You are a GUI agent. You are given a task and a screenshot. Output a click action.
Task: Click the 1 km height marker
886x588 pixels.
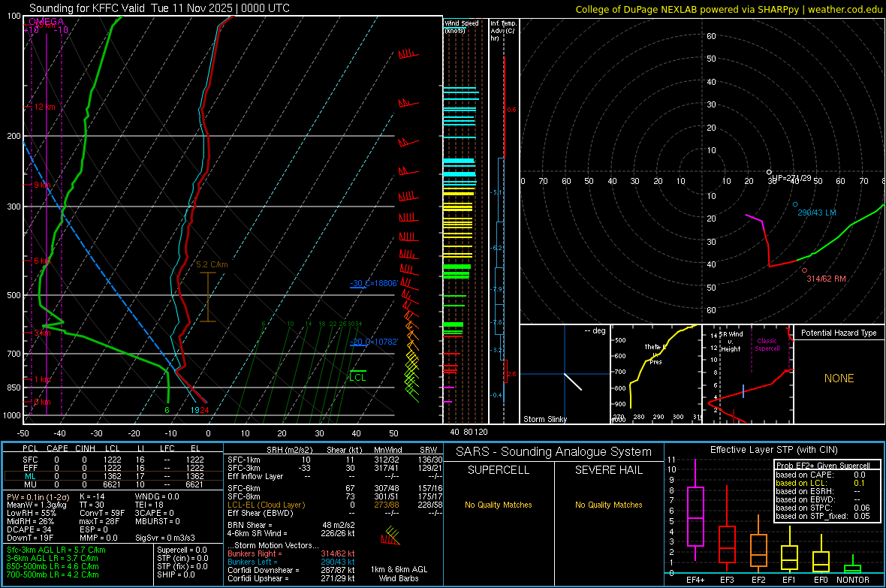[42, 379]
